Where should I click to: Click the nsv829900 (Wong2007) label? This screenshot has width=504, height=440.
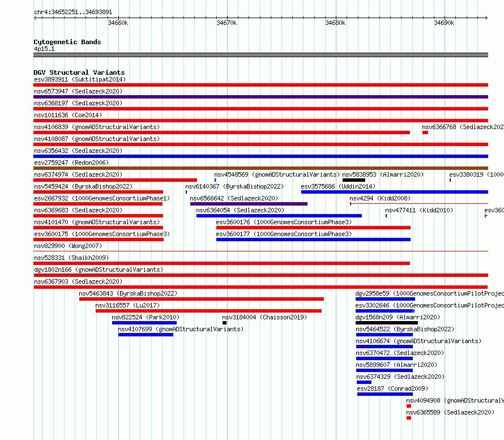point(68,246)
